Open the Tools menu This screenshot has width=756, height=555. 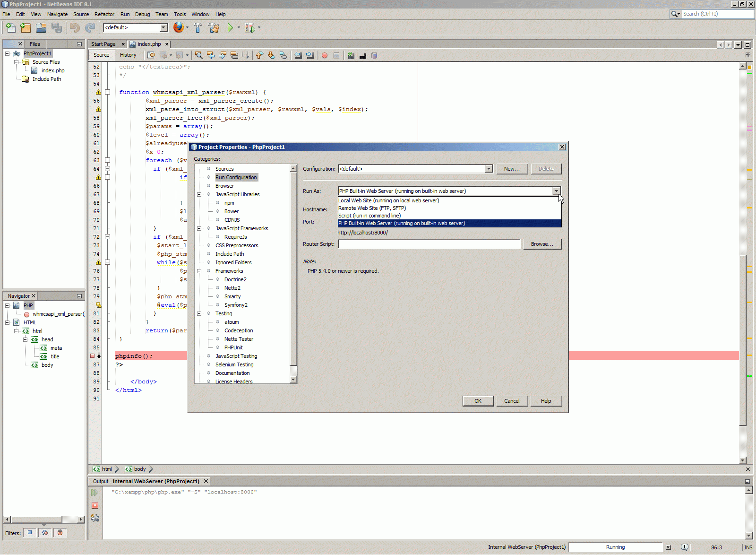[180, 14]
